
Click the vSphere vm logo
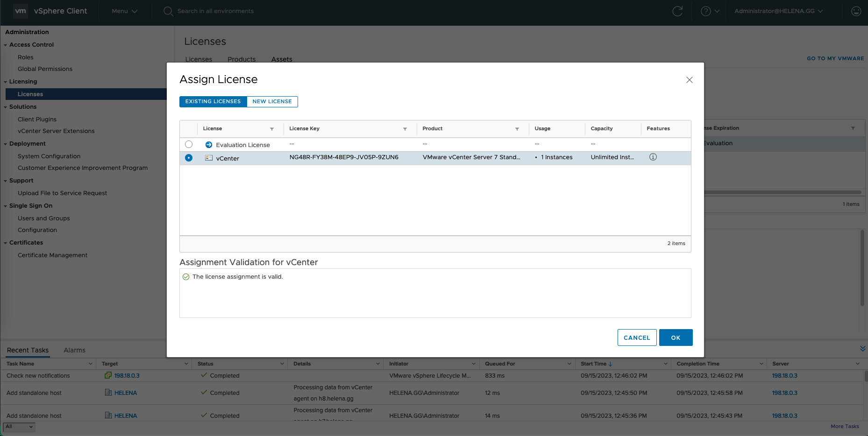21,11
